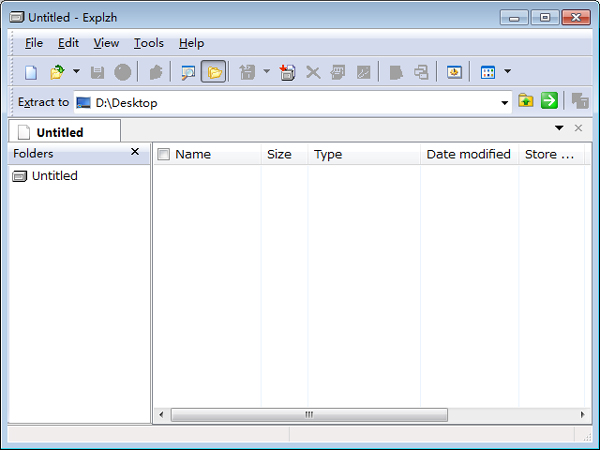The width and height of the screenshot is (600, 450).
Task: Click the New archive icon
Action: 31,72
